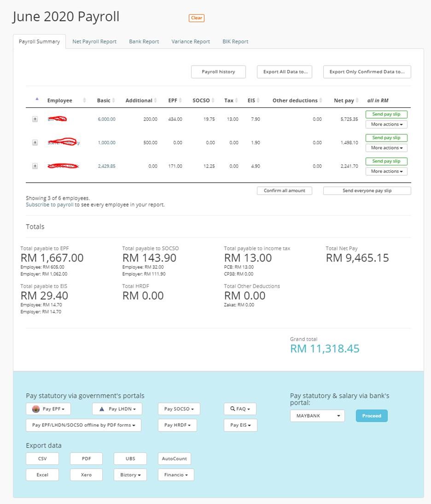
Task: Expand the first employee row plus icon
Action: [x=35, y=119]
